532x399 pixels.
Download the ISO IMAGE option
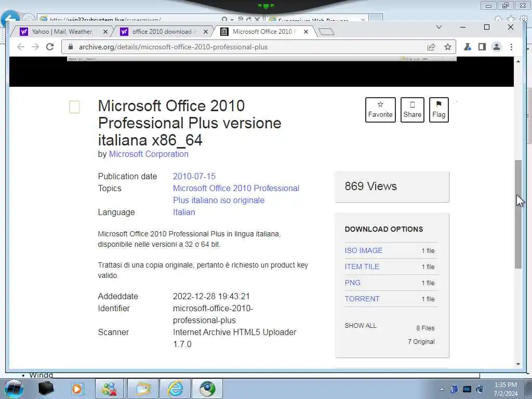point(363,250)
